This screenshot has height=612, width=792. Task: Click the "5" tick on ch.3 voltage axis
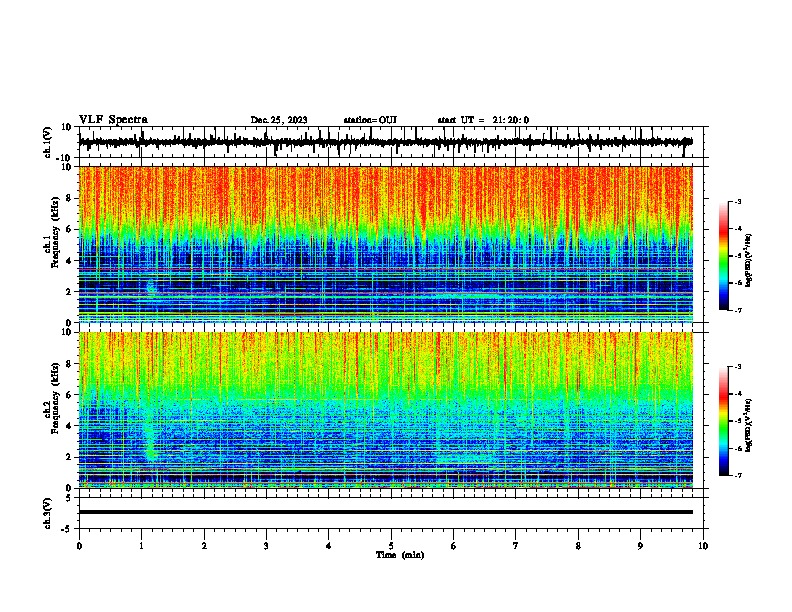(69, 498)
